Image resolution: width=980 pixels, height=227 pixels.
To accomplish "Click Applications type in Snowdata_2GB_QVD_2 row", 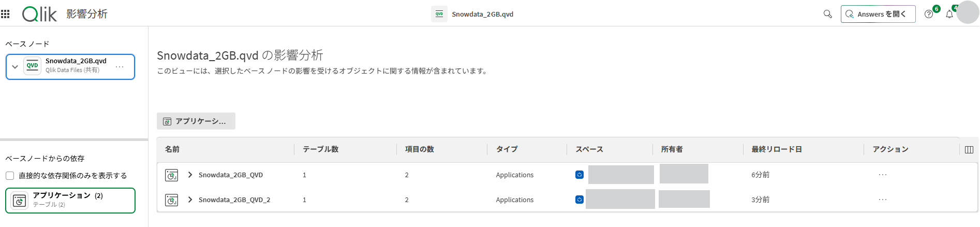I will pos(515,200).
